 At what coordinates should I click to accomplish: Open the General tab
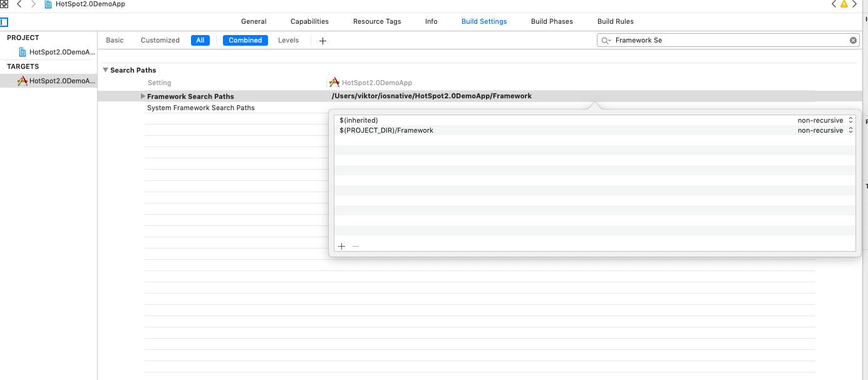click(254, 21)
